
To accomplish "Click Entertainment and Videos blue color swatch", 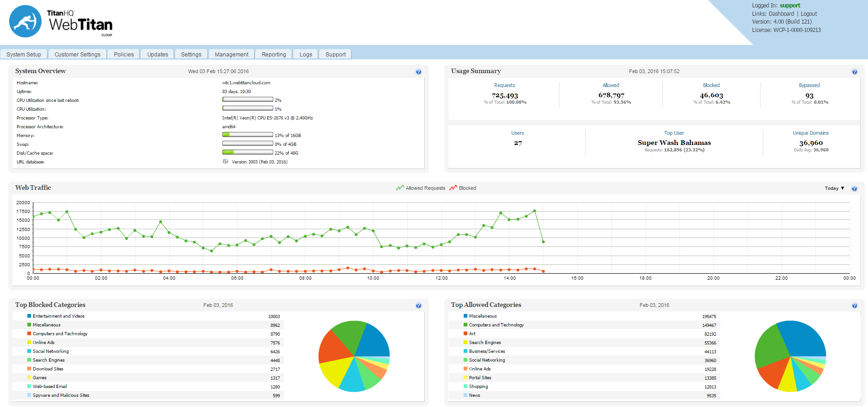I will tap(29, 316).
